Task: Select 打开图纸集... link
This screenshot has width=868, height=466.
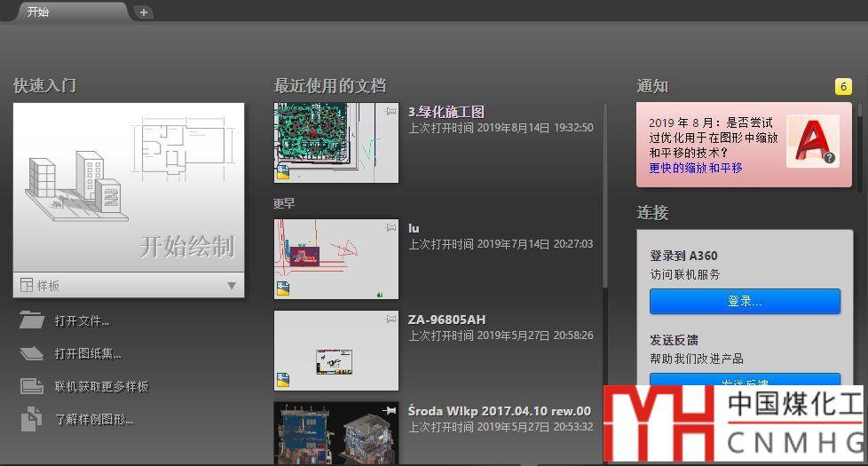Action: (88, 353)
